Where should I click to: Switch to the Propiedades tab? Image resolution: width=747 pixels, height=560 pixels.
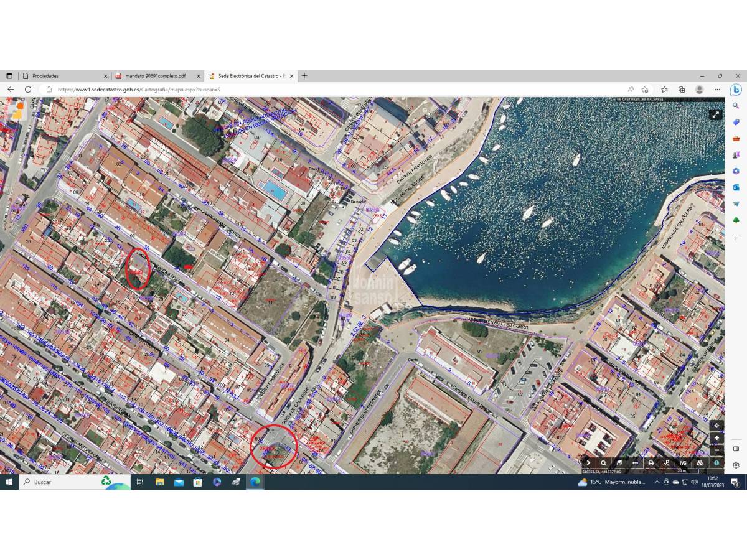pyautogui.click(x=65, y=76)
